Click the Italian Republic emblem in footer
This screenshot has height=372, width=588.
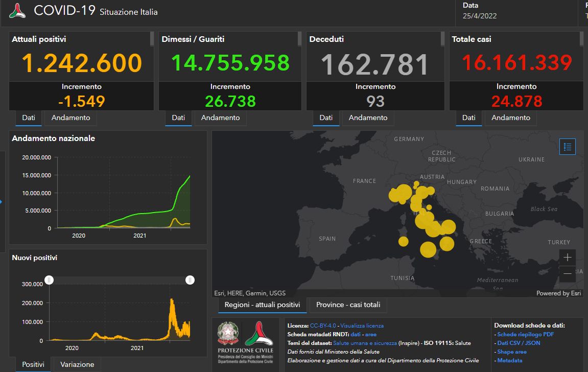[x=228, y=332]
